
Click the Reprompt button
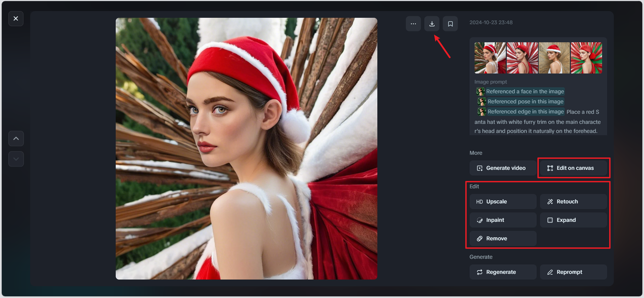(x=574, y=272)
